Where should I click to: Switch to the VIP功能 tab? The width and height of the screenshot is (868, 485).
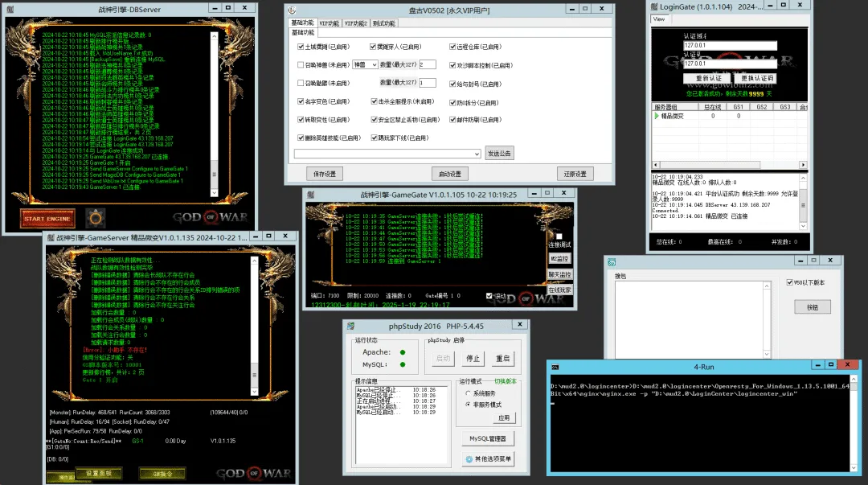[x=329, y=23]
